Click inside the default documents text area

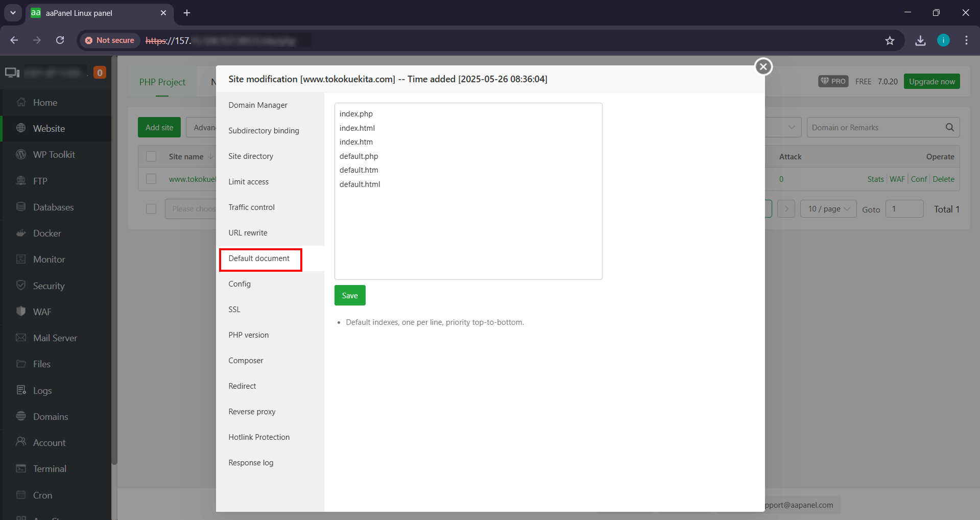[x=468, y=230]
